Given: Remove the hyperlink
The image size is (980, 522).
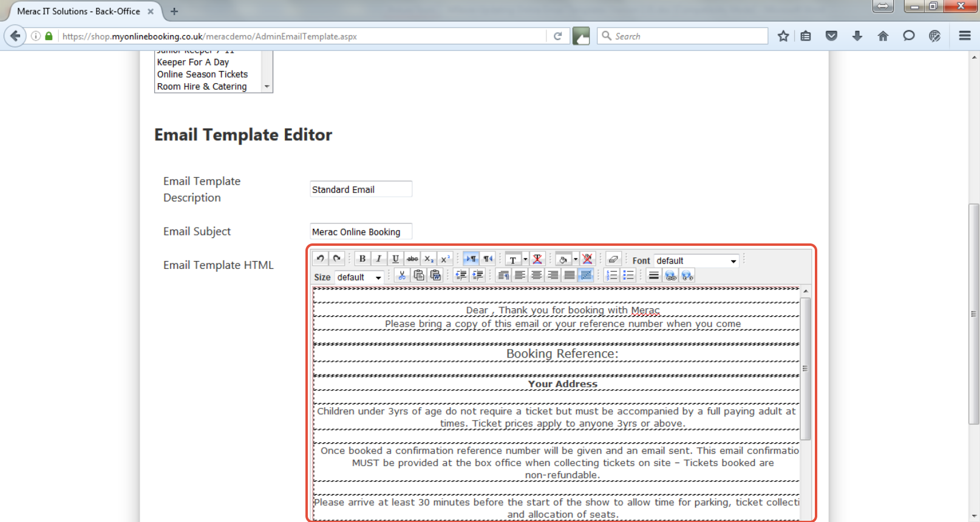Looking at the screenshot, I should 687,276.
